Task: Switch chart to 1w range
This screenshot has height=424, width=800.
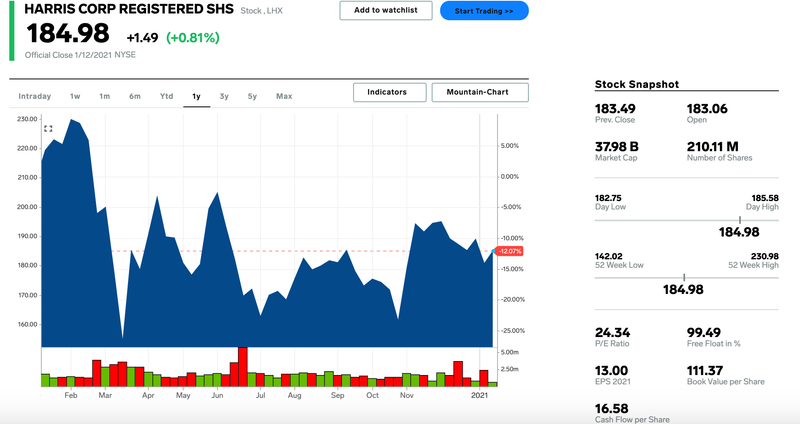Action: [x=75, y=96]
